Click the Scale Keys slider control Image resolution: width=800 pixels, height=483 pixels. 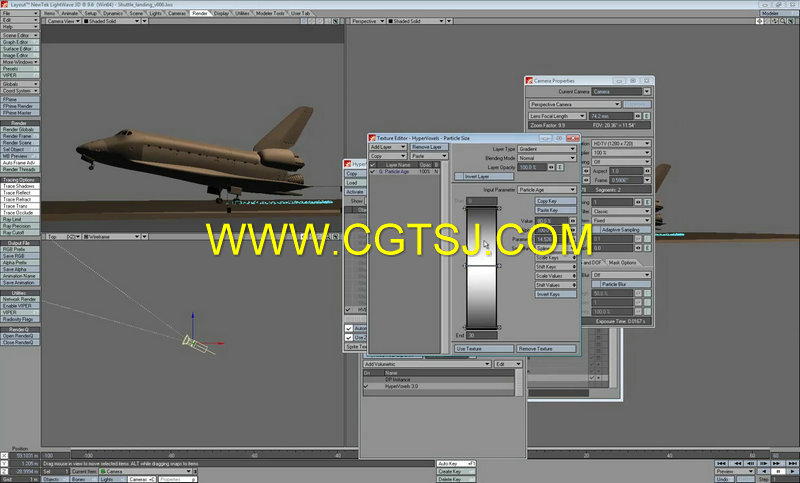555,258
